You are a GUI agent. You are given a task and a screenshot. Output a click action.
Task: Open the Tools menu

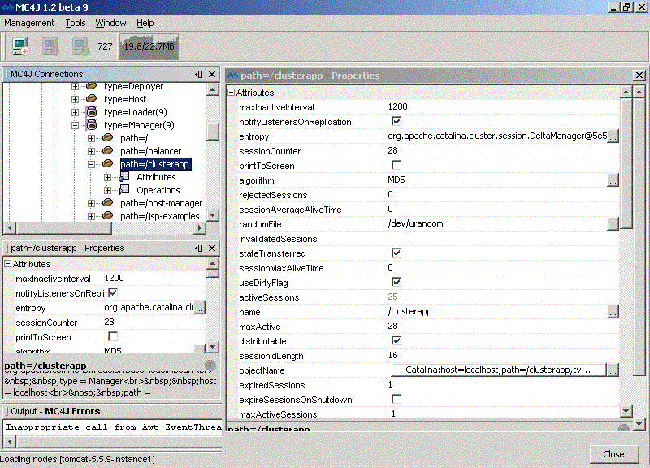[x=76, y=22]
